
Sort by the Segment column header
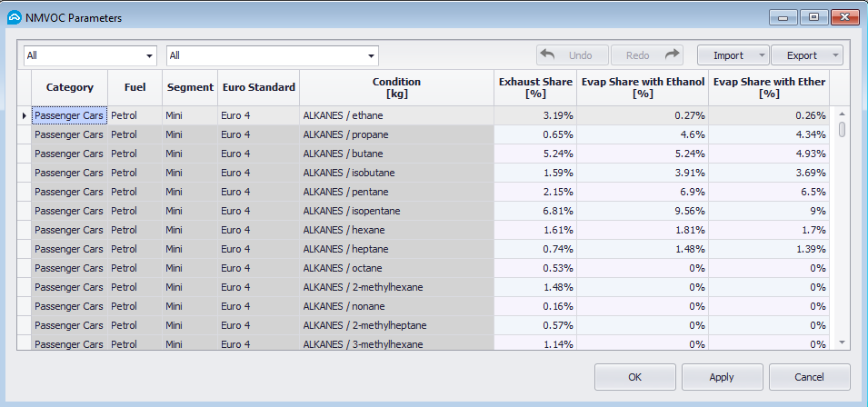click(190, 87)
